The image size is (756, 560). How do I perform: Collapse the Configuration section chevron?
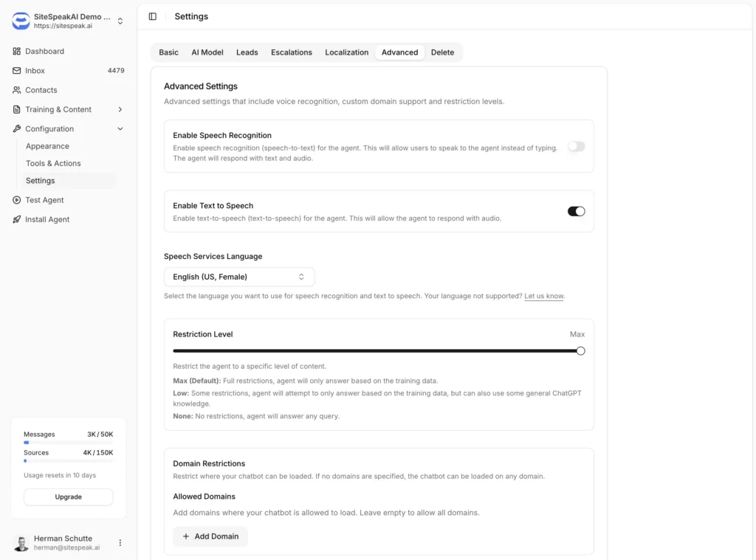pyautogui.click(x=120, y=128)
